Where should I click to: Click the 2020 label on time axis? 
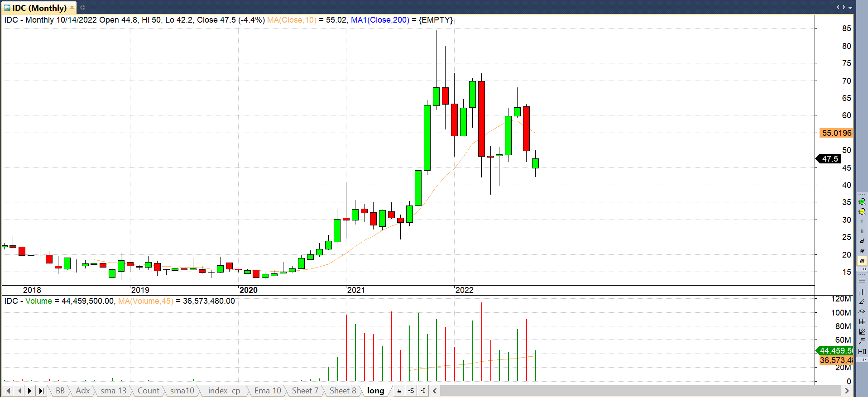click(x=248, y=290)
